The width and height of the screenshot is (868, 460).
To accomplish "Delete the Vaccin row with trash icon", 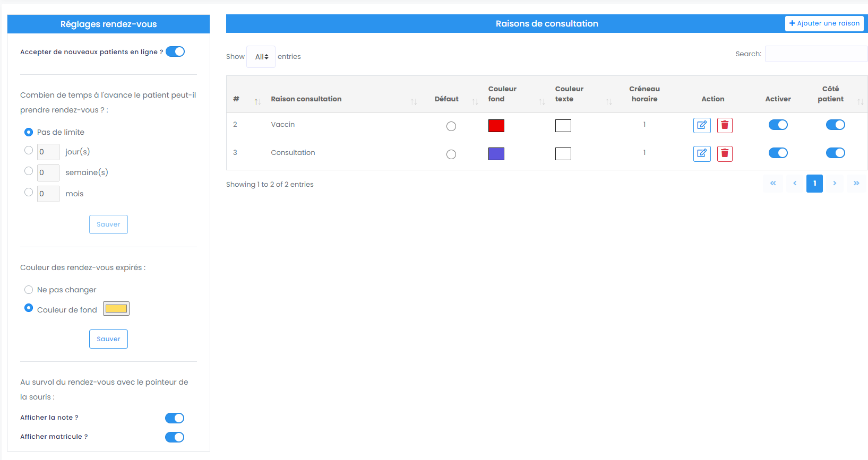I will (x=725, y=125).
